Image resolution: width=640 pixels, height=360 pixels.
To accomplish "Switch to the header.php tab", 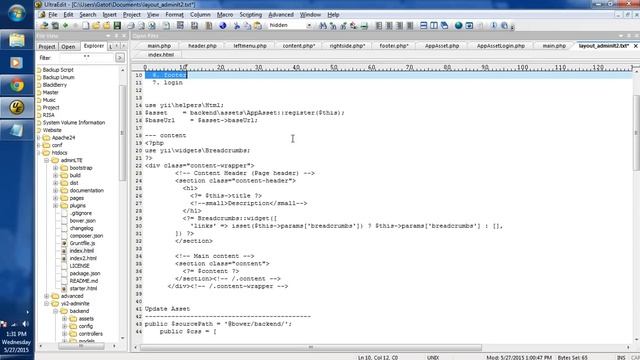I will (x=202, y=46).
